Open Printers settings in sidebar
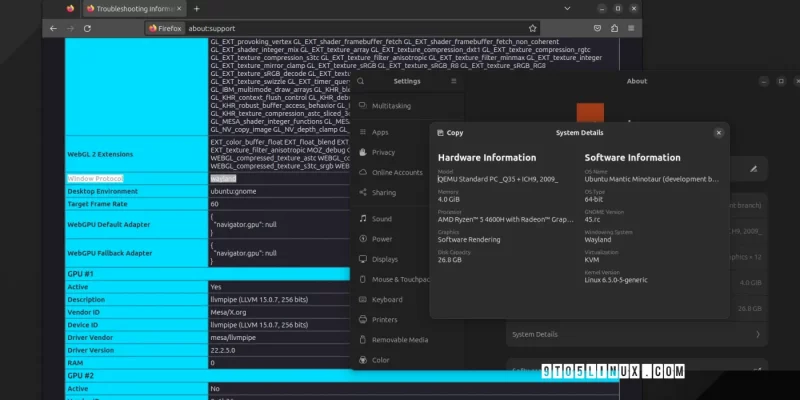This screenshot has width=800, height=400. click(407, 319)
